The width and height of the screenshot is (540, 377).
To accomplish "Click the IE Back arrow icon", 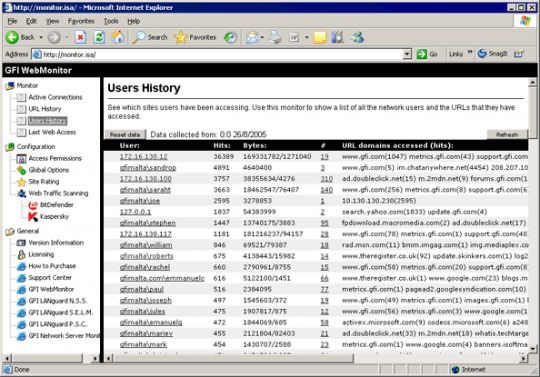I will (x=12, y=37).
